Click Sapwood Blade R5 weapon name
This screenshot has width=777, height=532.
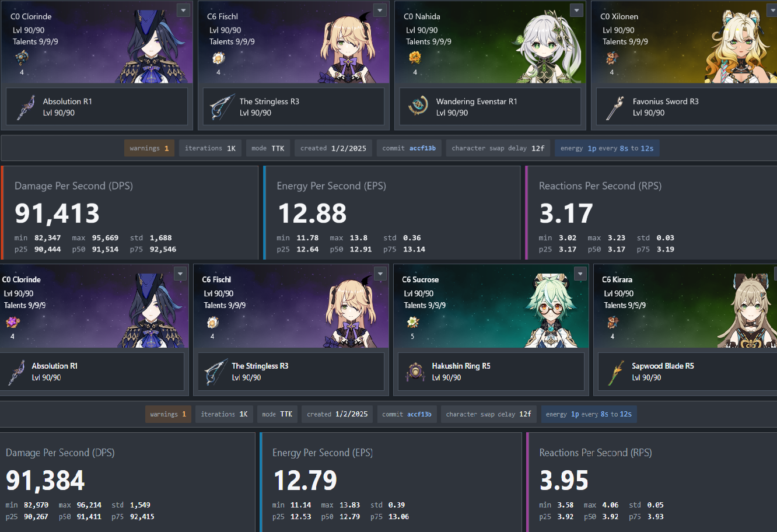(x=663, y=366)
